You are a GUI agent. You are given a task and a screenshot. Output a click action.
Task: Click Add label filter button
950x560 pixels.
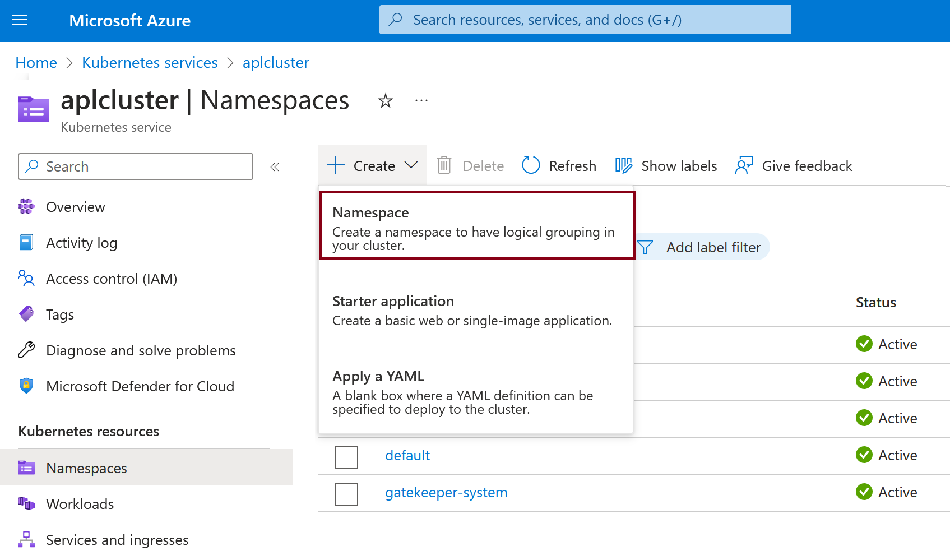pos(703,247)
